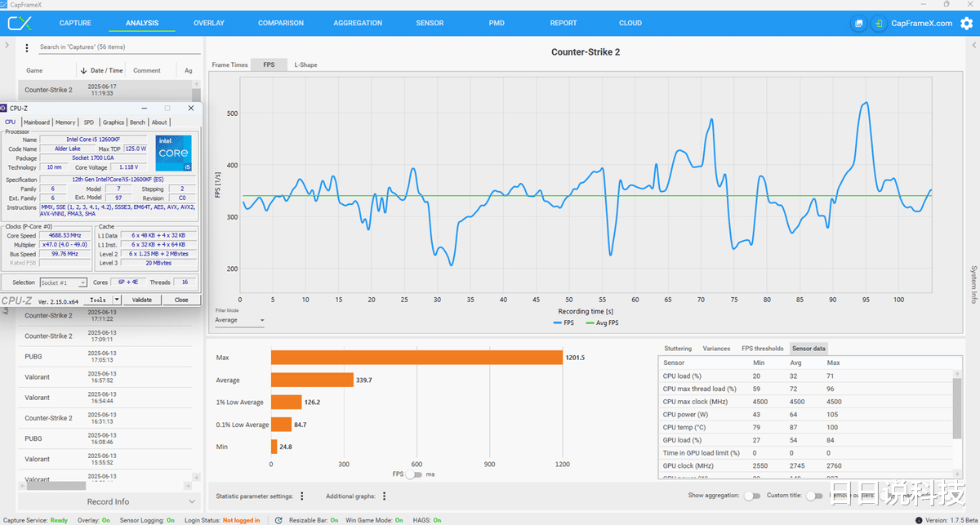Show the Frame Times graph tab
Image resolution: width=980 pixels, height=525 pixels.
point(229,65)
